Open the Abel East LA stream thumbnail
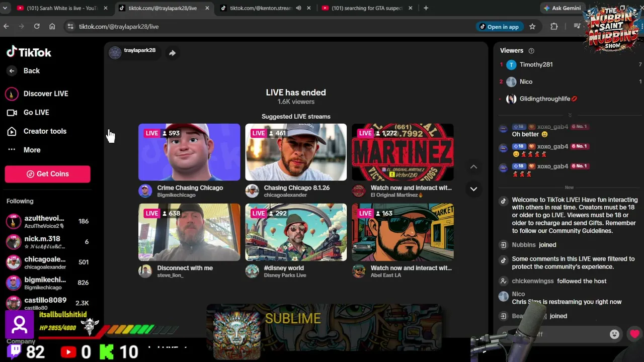 (x=403, y=232)
